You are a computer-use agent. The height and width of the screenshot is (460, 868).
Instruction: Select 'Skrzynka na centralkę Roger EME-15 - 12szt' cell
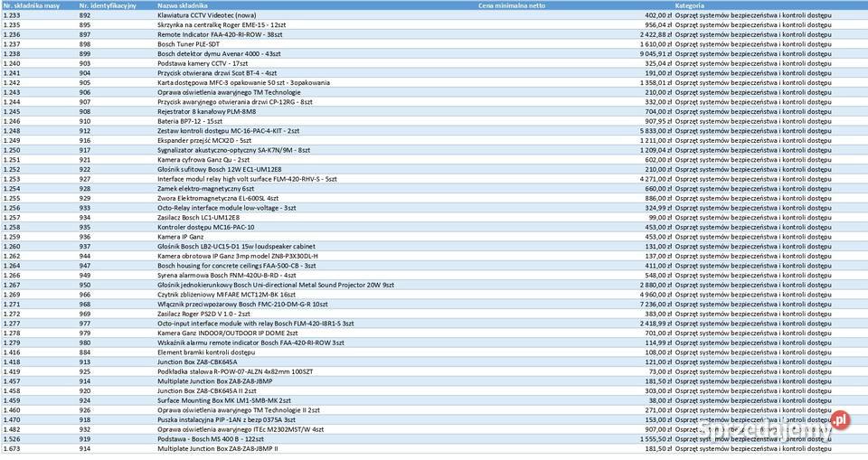pos(222,25)
